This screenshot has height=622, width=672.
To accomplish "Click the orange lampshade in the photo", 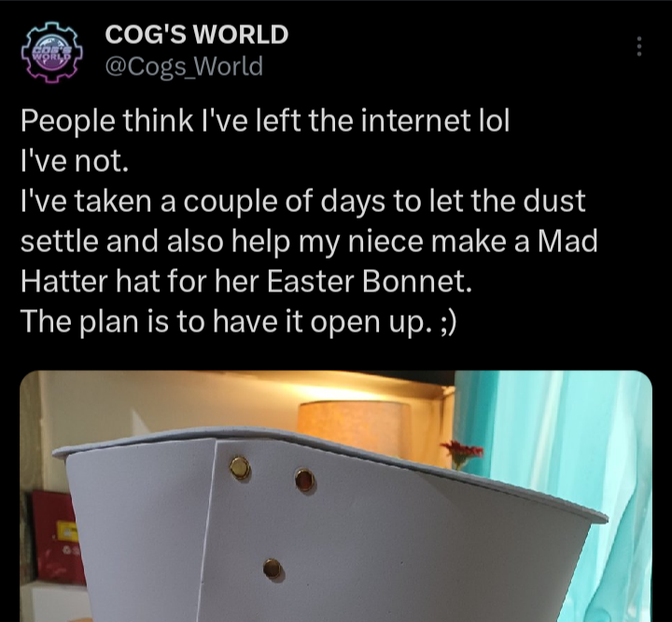I will tap(352, 424).
